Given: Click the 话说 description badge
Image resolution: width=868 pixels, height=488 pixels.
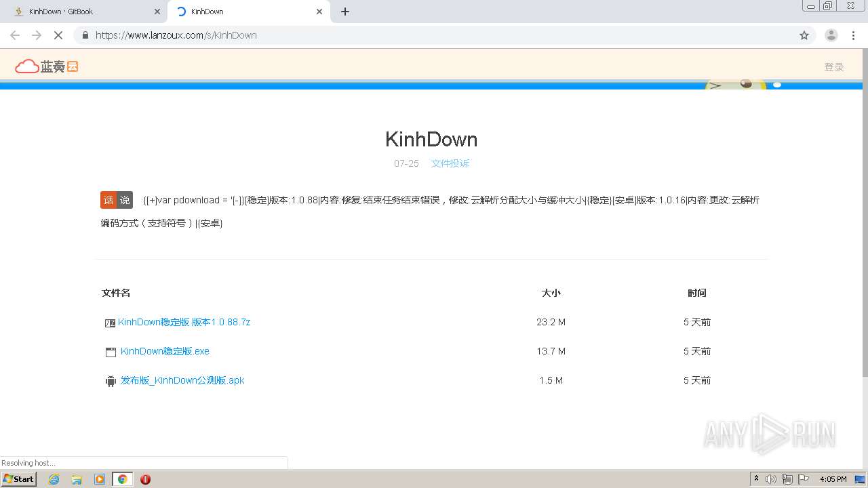Looking at the screenshot, I should [117, 200].
